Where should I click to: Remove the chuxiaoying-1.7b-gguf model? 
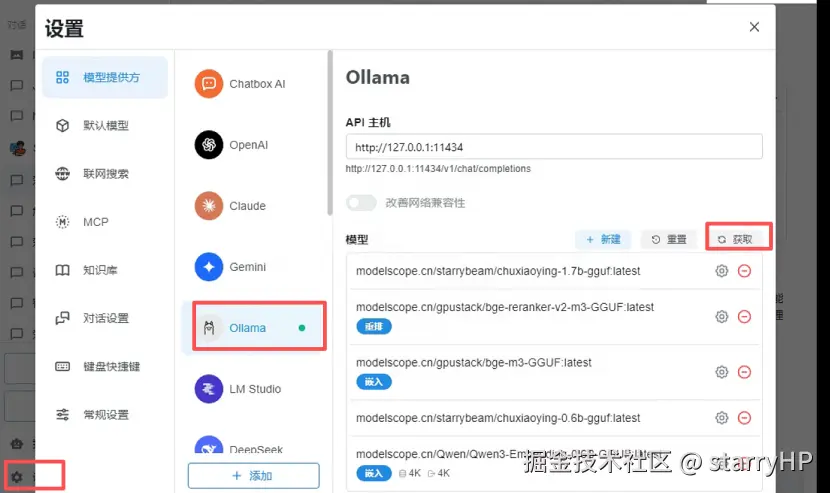pos(744,271)
